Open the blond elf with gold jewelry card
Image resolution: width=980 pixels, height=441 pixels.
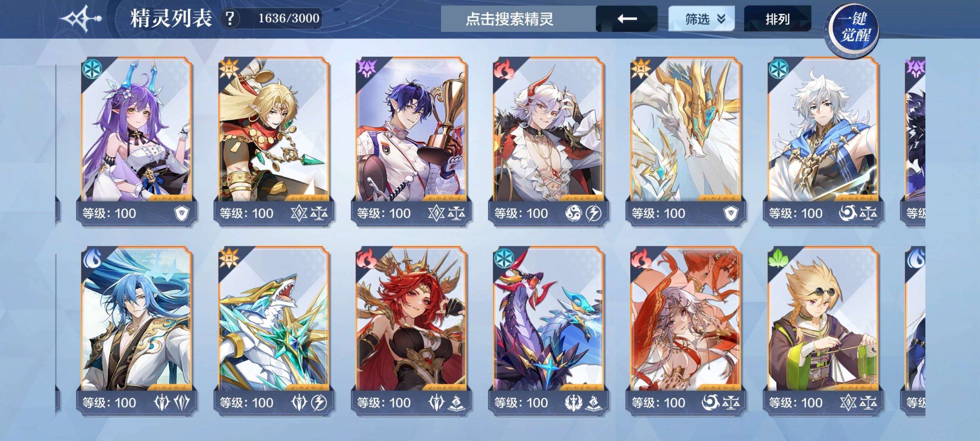pos(274,140)
